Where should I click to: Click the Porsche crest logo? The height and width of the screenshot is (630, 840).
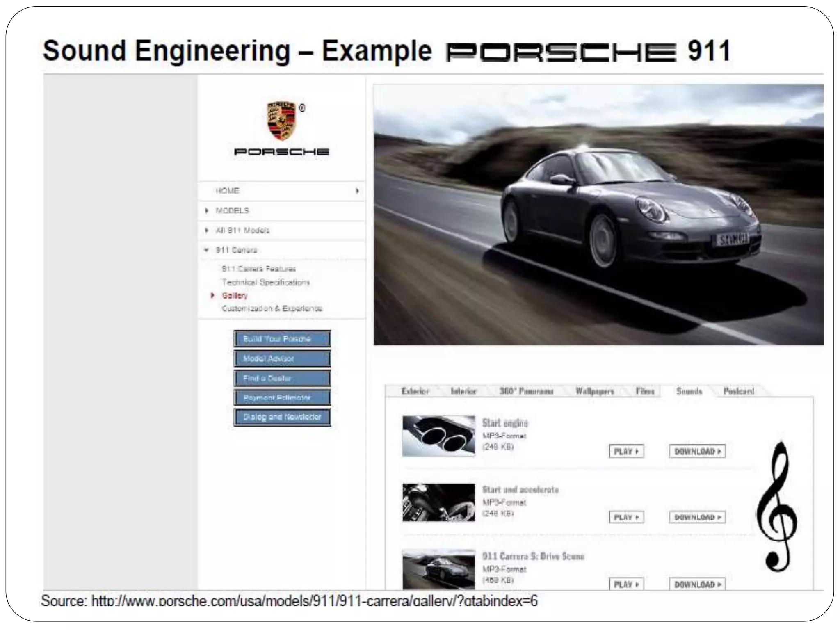pyautogui.click(x=281, y=121)
